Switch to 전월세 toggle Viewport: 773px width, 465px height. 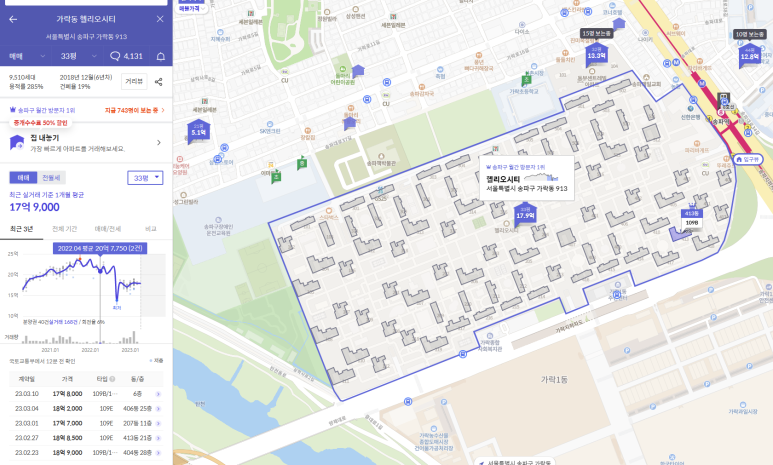point(51,178)
